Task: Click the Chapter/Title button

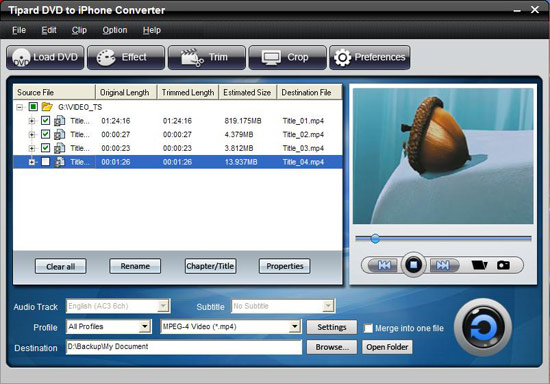Action: [x=210, y=266]
